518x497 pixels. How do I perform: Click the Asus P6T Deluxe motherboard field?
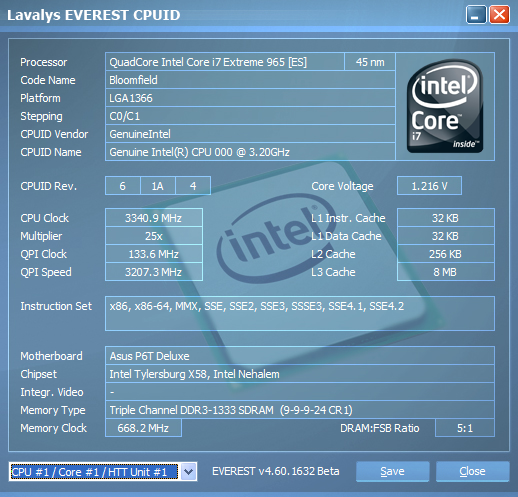300,356
